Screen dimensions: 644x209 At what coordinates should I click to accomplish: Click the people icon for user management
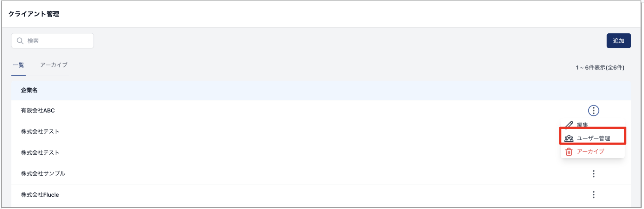tap(569, 138)
